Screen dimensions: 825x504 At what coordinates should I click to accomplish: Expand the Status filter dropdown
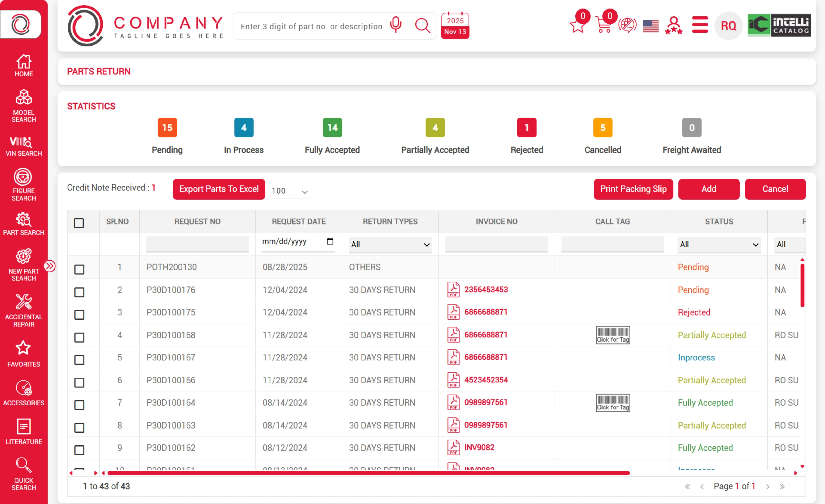tap(718, 245)
